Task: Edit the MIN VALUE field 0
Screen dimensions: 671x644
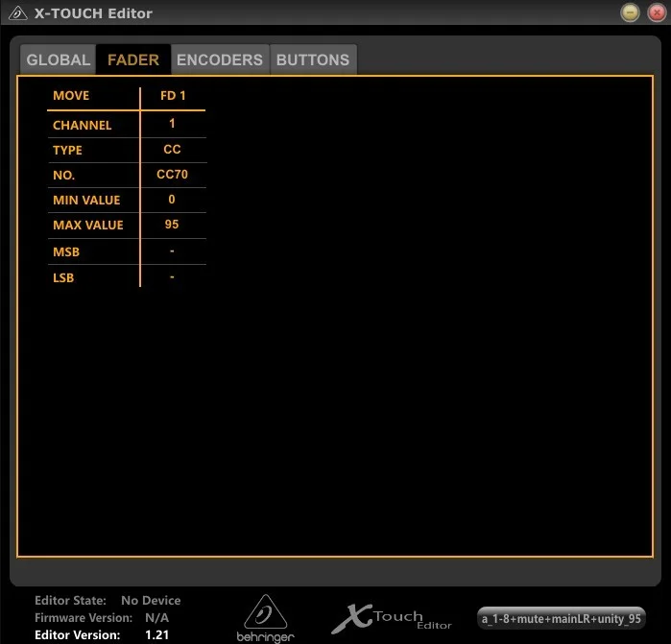Action: pos(172,200)
